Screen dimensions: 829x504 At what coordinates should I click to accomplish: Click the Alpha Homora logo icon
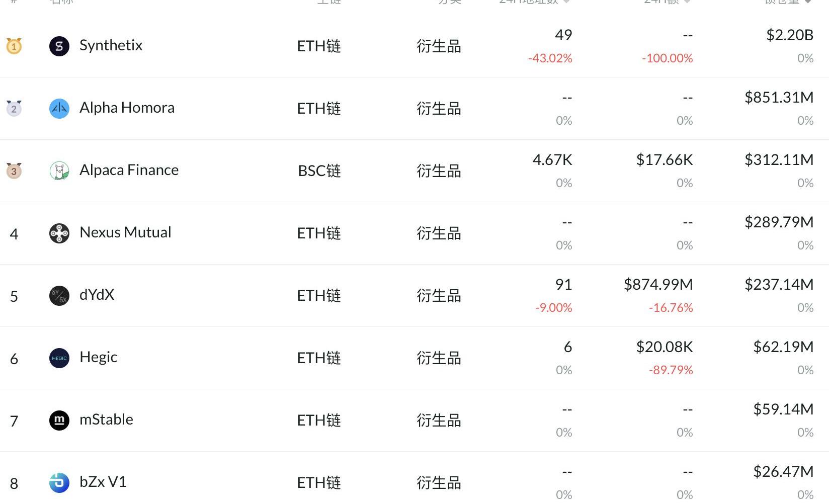tap(59, 109)
